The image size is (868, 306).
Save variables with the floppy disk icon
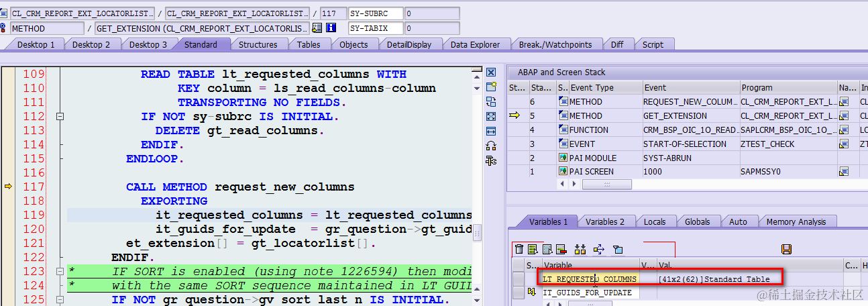(x=787, y=250)
